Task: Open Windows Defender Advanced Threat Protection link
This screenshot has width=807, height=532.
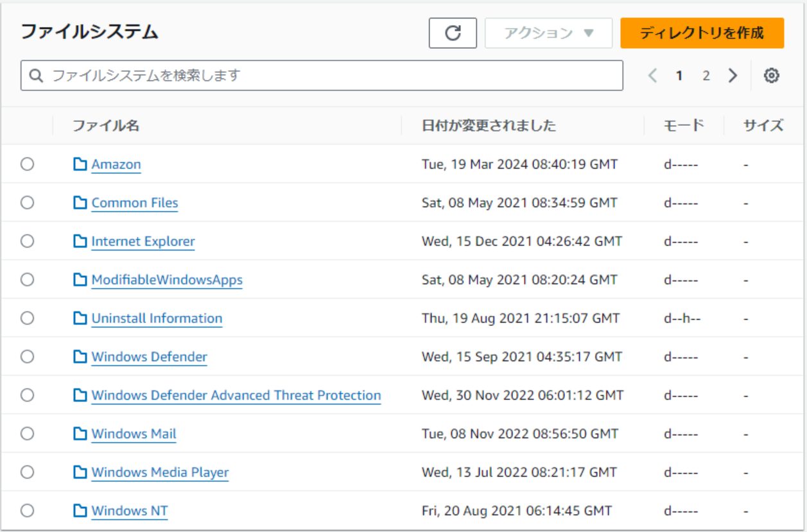Action: [236, 395]
